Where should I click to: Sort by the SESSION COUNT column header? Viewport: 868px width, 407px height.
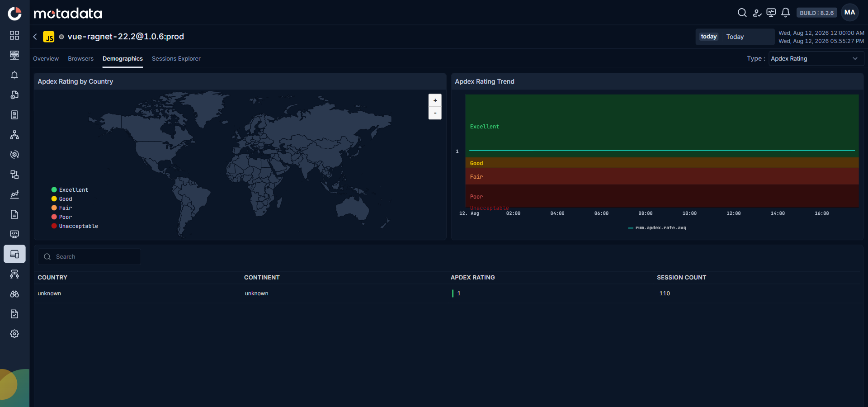point(681,277)
